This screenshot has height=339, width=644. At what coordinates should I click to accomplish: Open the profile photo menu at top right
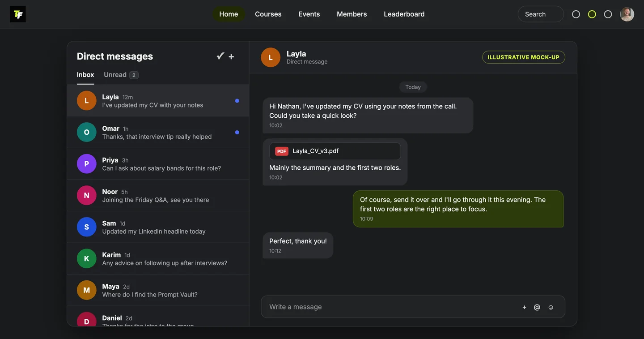coord(627,14)
